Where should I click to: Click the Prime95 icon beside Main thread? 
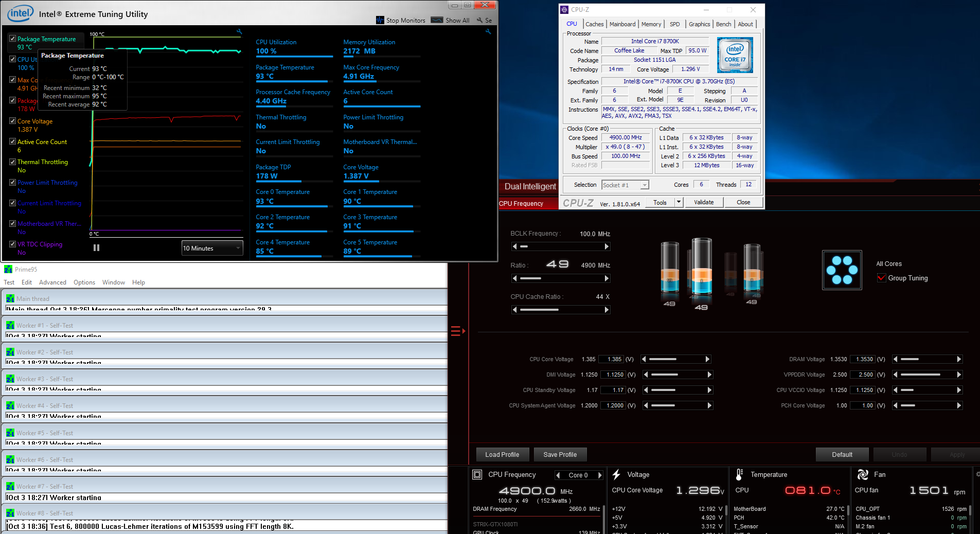(x=10, y=299)
